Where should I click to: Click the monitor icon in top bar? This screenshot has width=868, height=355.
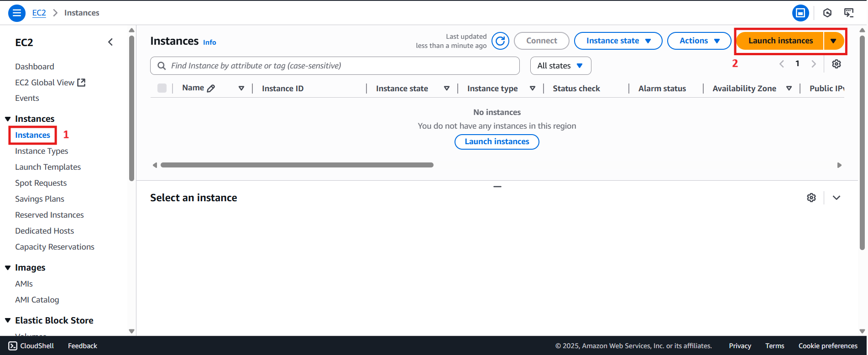[849, 13]
